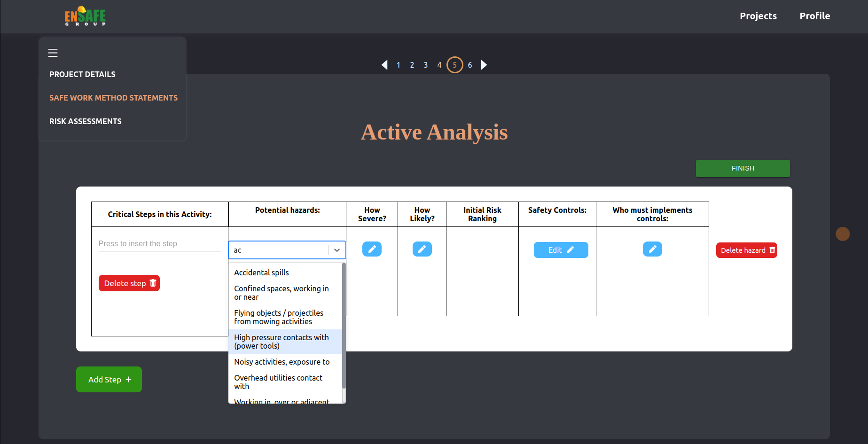
Task: Click the EnSafe Group logo
Action: click(85, 16)
